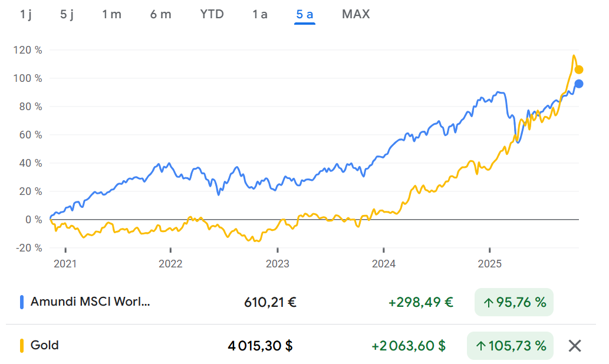
Task: Click the blue Amundi endpoint dot
Action: (579, 84)
